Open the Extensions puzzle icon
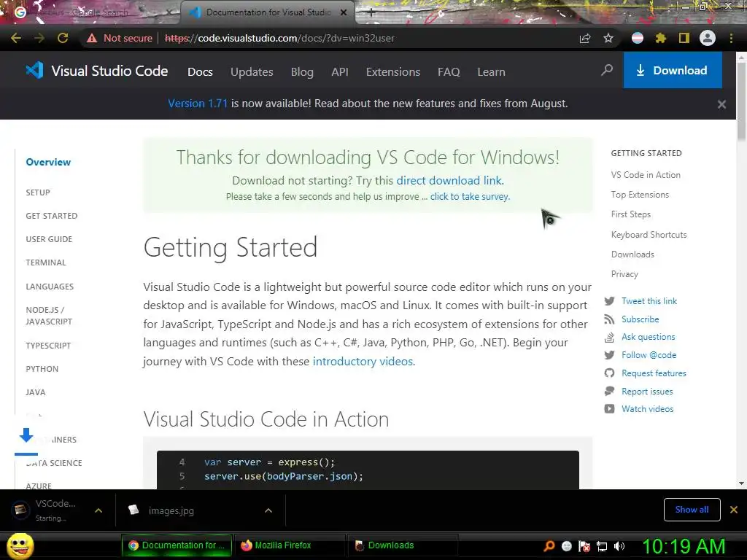 coord(661,38)
